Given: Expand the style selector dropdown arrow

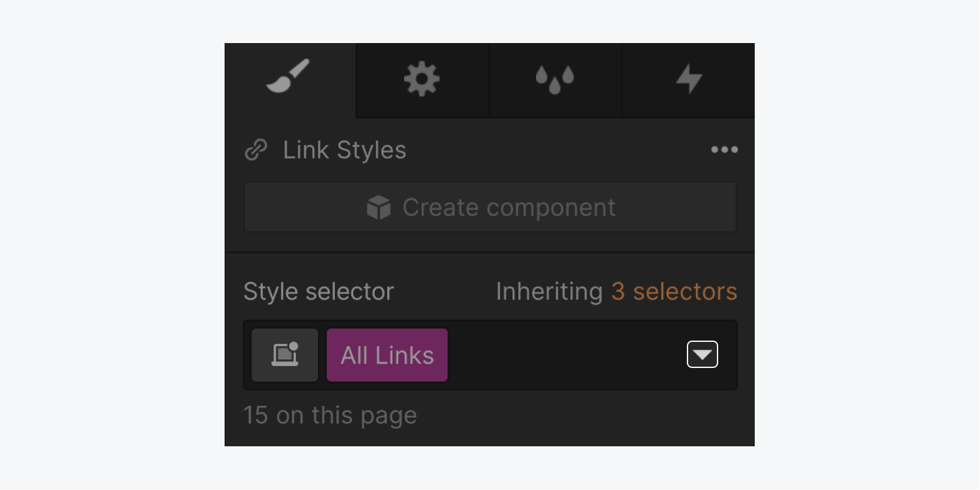Looking at the screenshot, I should coord(703,354).
